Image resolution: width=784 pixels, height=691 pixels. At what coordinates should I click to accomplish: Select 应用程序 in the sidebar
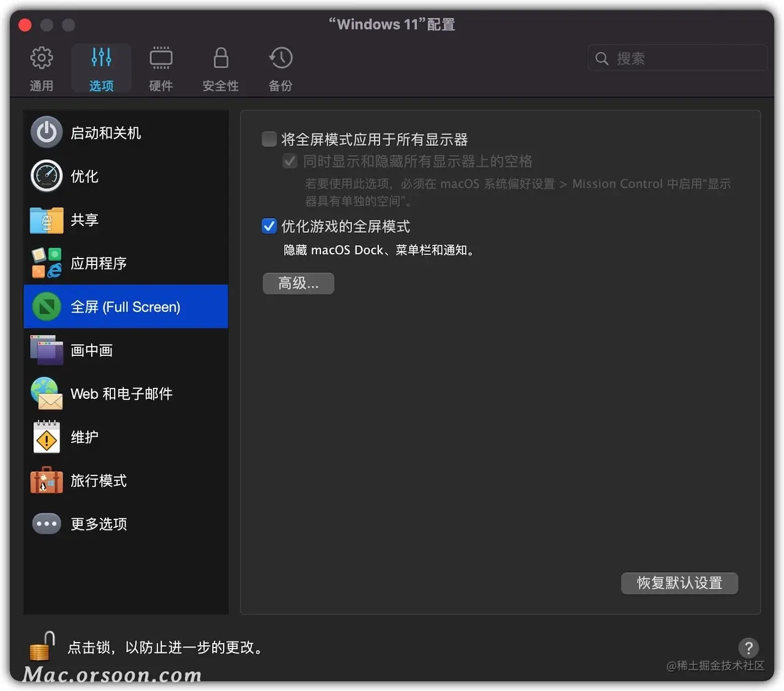point(126,263)
